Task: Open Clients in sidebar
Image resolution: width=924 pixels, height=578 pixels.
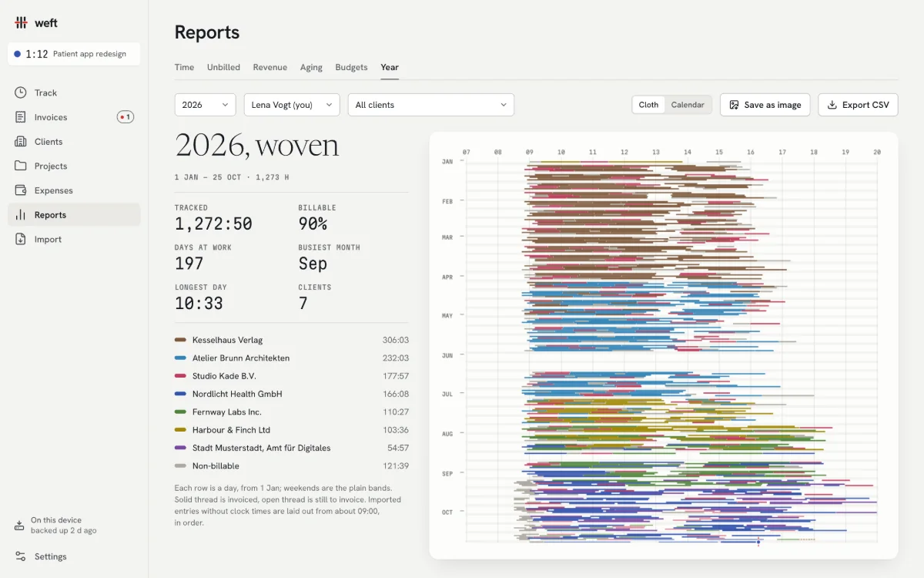Action: point(74,142)
